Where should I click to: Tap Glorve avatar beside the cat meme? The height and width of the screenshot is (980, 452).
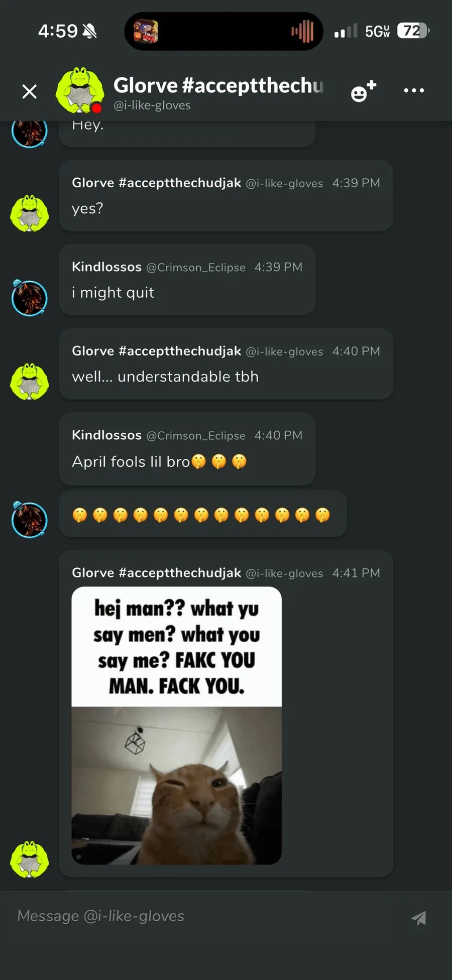pyautogui.click(x=30, y=859)
